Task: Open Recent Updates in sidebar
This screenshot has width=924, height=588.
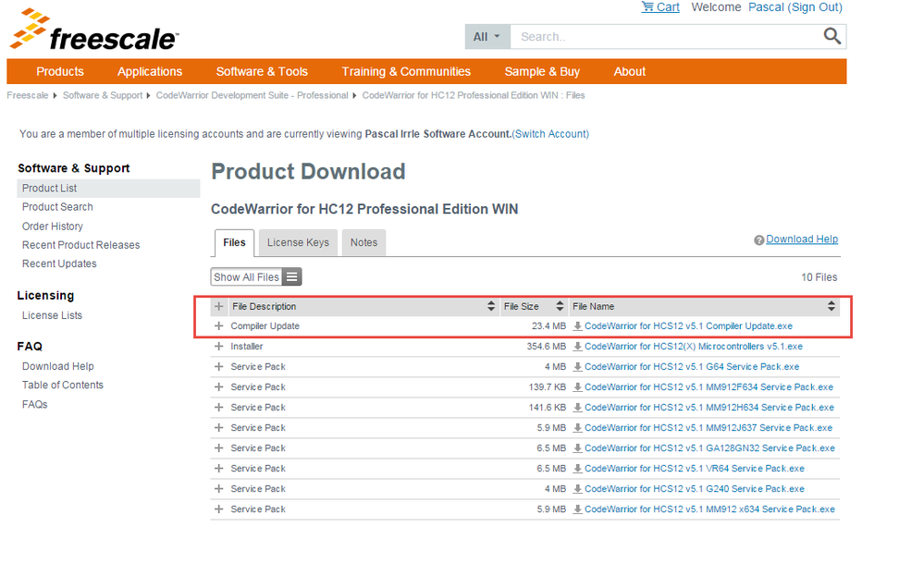Action: click(59, 263)
